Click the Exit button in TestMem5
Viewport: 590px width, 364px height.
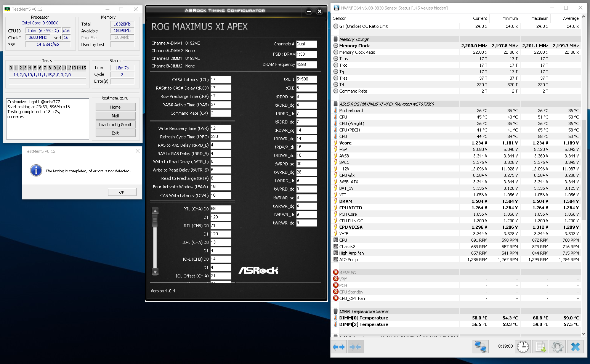pos(115,133)
